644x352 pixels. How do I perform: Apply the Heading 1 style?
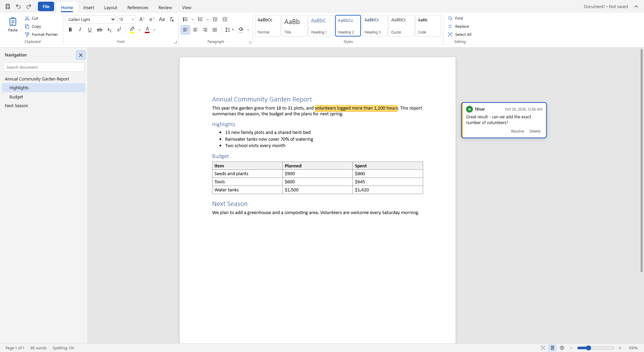click(x=321, y=26)
